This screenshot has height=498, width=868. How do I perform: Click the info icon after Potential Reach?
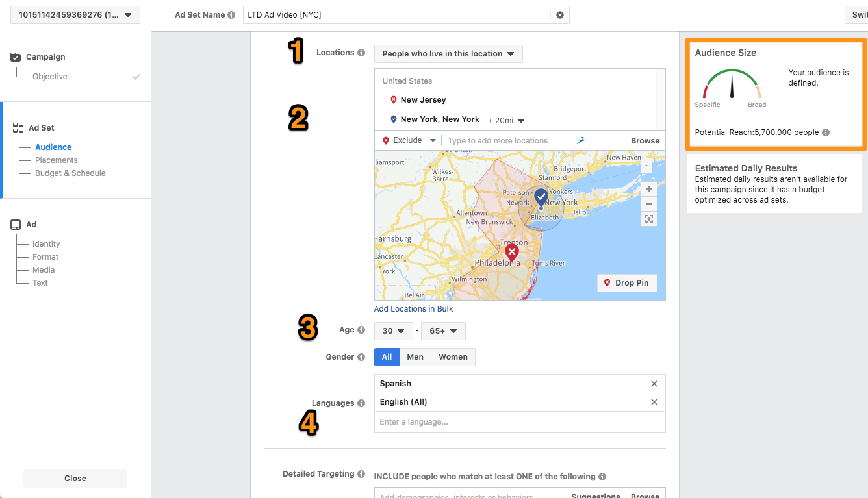pyautogui.click(x=826, y=132)
